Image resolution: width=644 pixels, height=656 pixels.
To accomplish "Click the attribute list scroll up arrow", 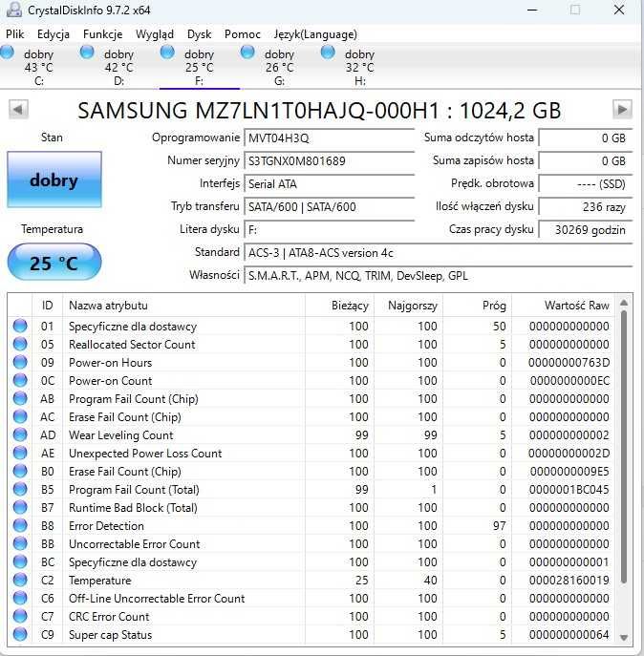I will (x=624, y=303).
